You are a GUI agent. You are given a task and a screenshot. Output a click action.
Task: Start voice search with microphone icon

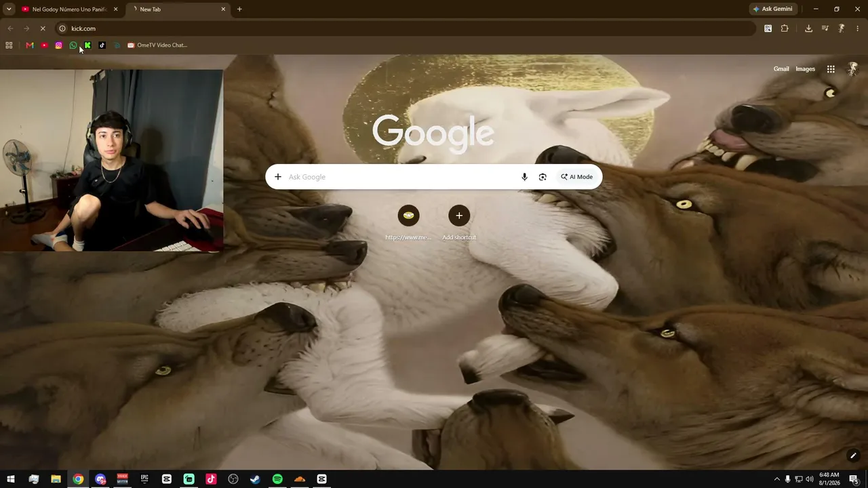524,177
